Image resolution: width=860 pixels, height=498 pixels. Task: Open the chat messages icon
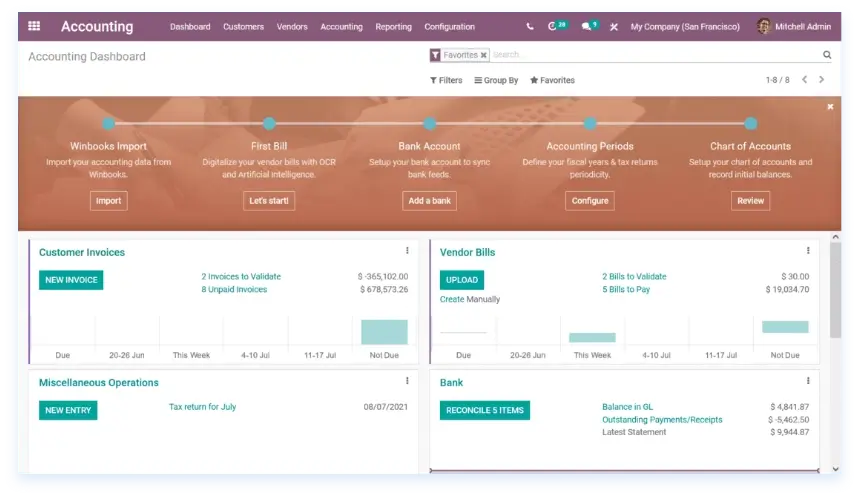(586, 27)
